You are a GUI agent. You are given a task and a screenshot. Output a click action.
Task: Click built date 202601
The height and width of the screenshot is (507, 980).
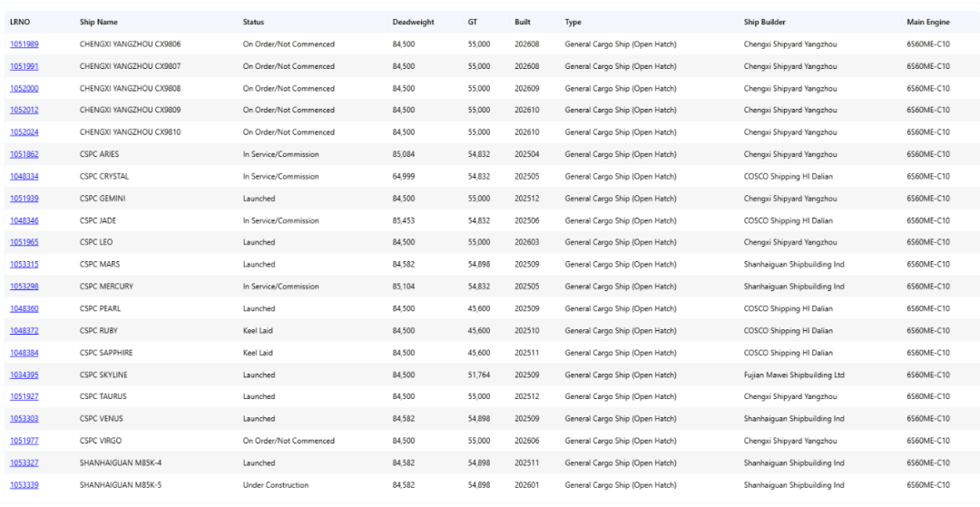(527, 485)
